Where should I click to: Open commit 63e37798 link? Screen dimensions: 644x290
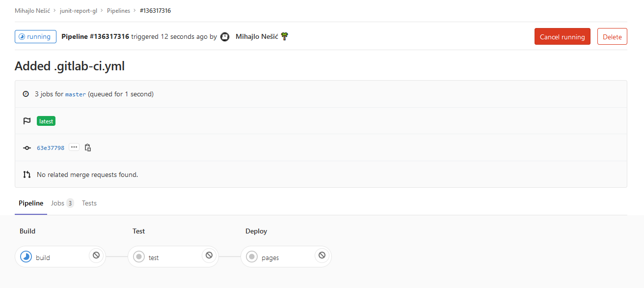click(x=51, y=148)
